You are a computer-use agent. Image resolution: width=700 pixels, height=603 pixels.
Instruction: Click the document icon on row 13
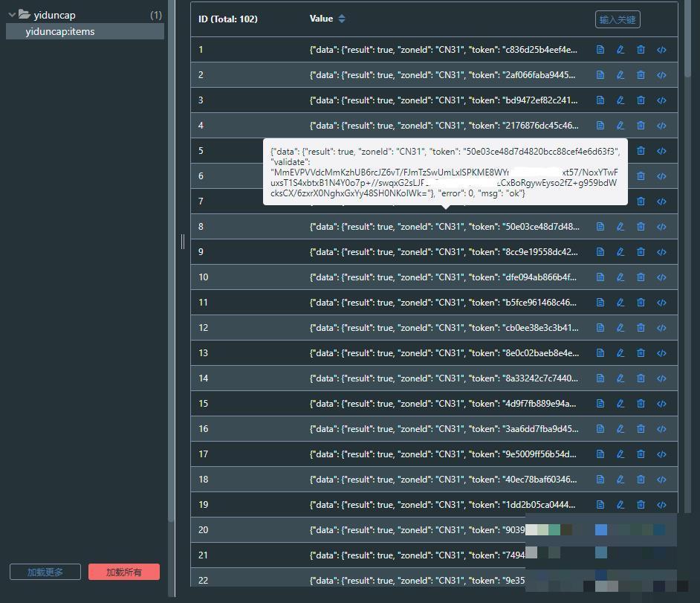[x=600, y=353]
